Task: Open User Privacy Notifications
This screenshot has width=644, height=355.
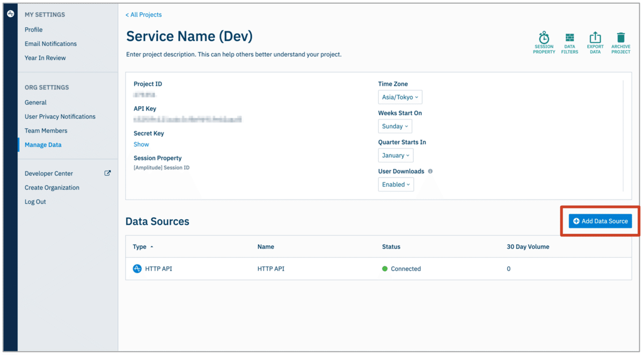Action: pos(60,116)
